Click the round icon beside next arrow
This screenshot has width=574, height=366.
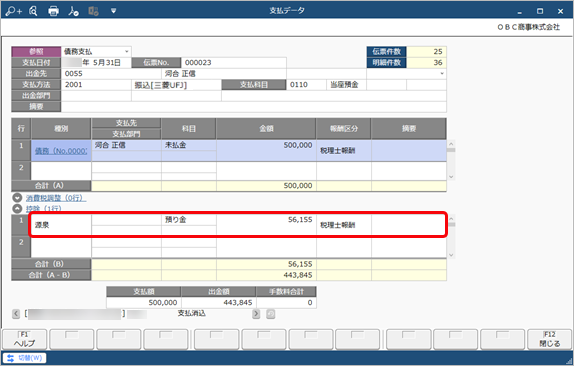coord(271,314)
